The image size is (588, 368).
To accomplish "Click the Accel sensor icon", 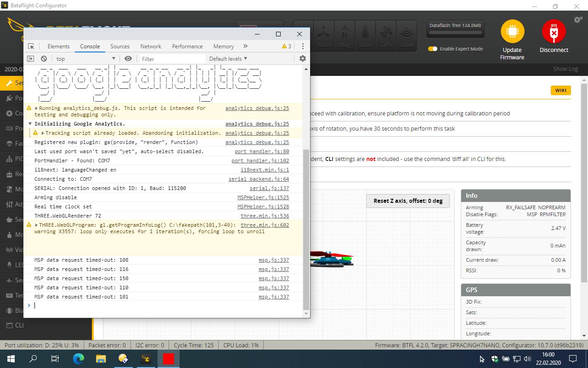I will click(324, 36).
